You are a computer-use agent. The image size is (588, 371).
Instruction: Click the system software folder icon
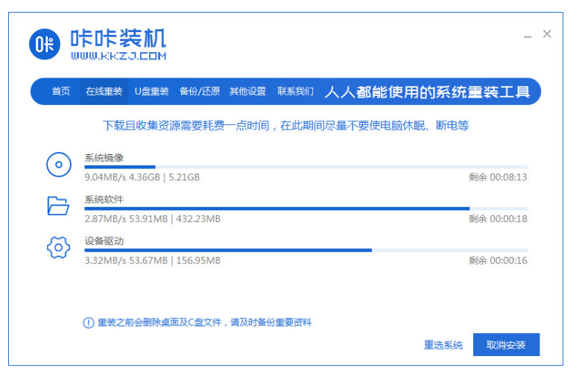(x=58, y=206)
